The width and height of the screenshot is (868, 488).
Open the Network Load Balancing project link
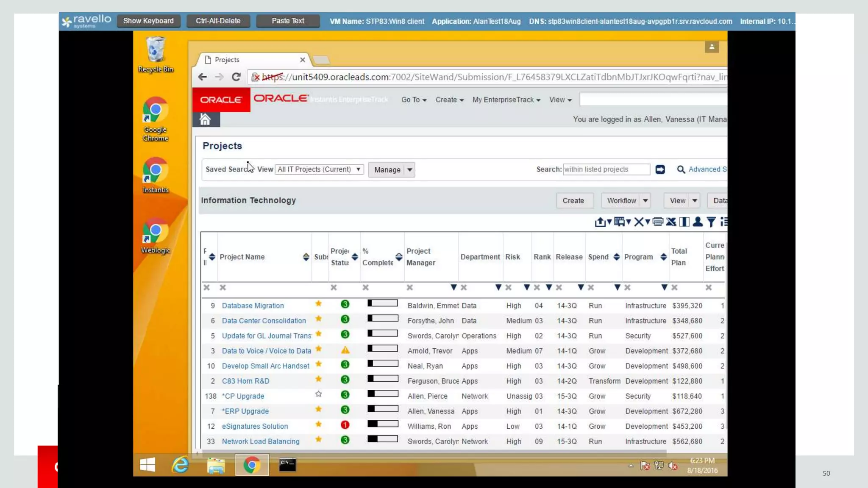click(261, 441)
